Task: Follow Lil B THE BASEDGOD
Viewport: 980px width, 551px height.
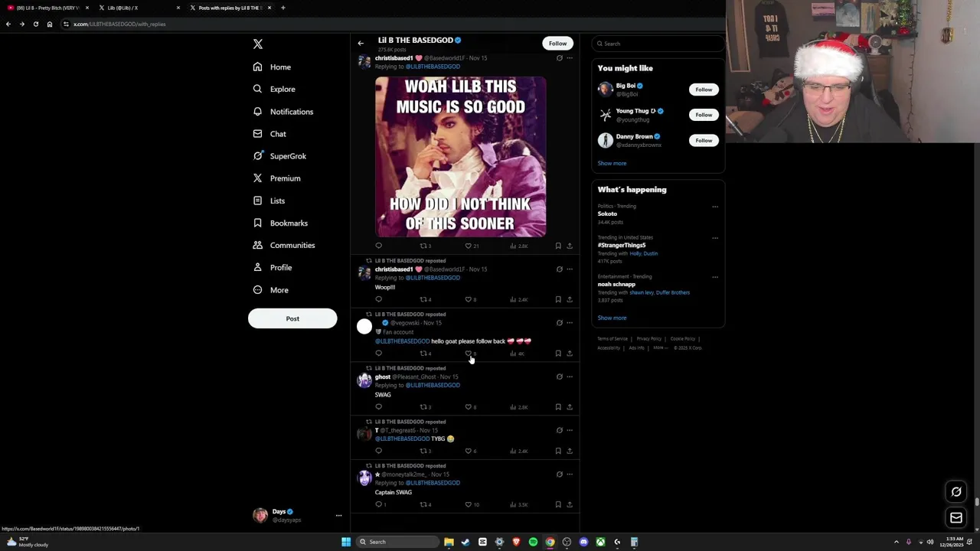Action: [x=557, y=43]
